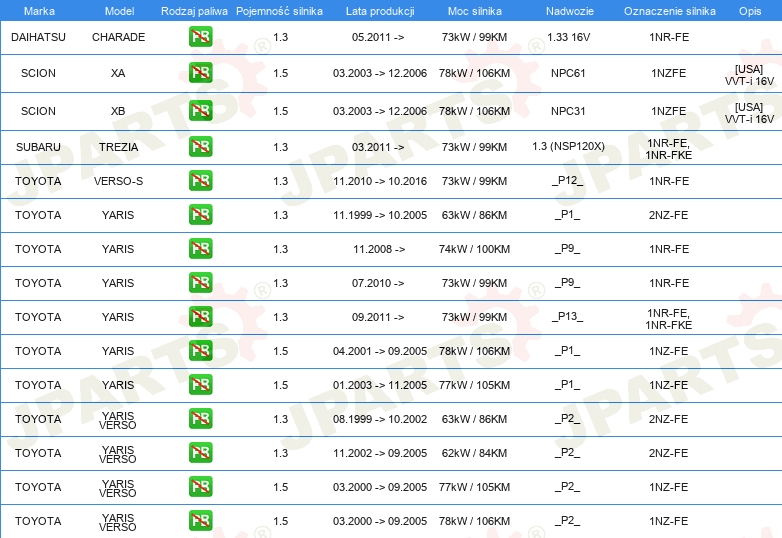Click the 1NR-FE, 1NR-FKE code in TREZIA row
782x538 pixels.
[x=669, y=149]
